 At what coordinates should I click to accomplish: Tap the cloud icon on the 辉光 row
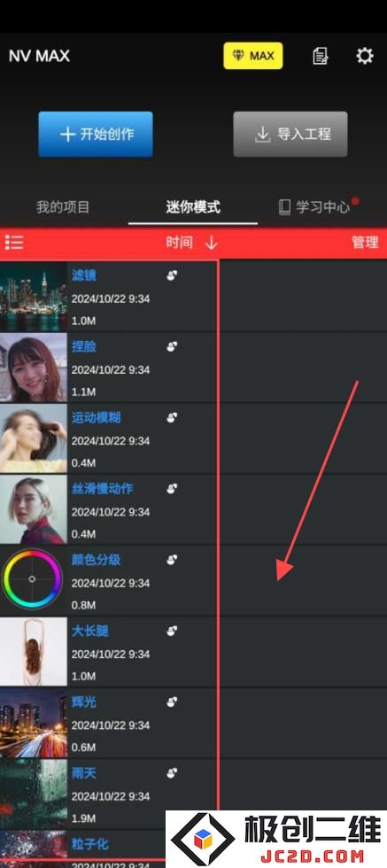tap(172, 701)
